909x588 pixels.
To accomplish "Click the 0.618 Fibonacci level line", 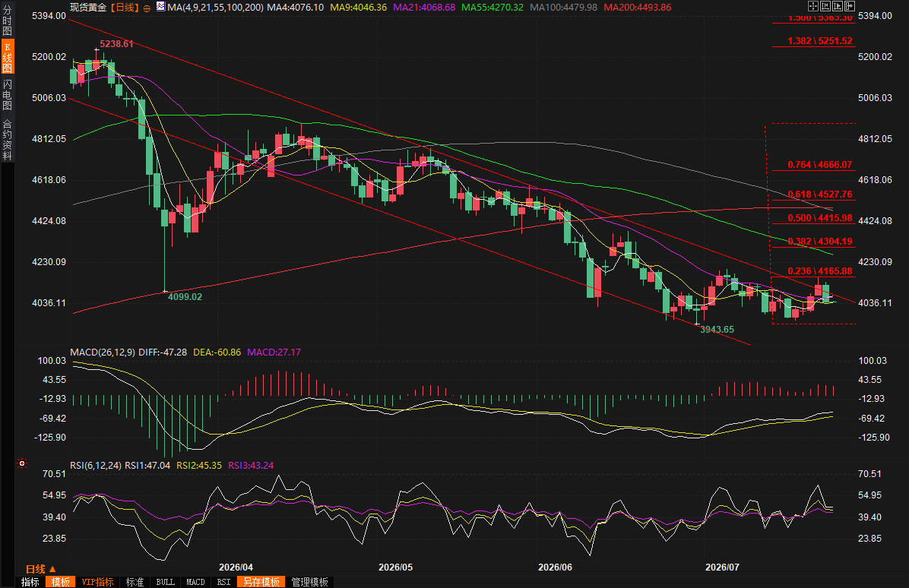I will pos(813,200).
